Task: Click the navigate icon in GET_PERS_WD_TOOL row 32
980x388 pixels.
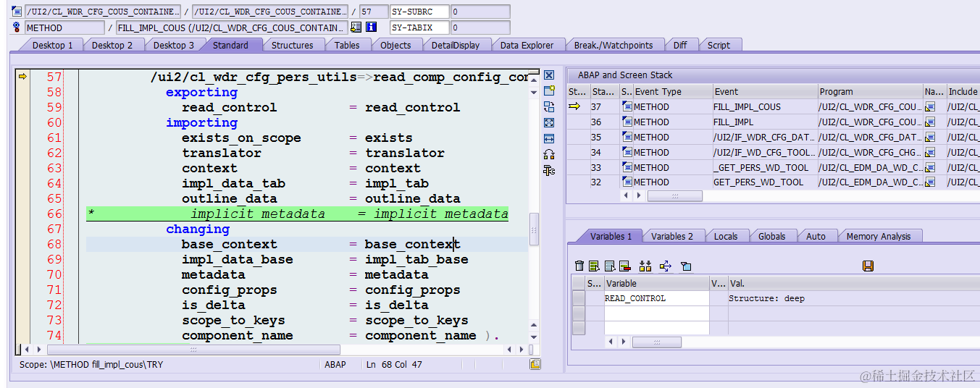Action: (x=930, y=182)
